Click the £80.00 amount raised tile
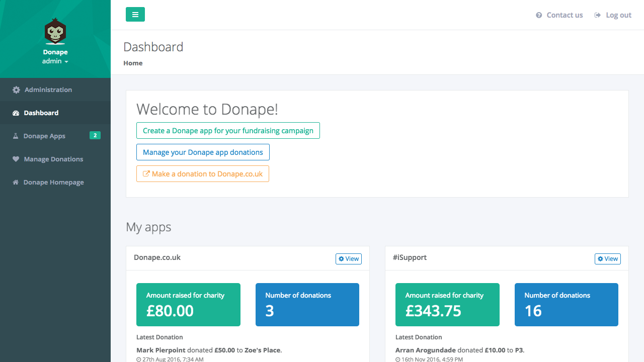 pyautogui.click(x=188, y=305)
